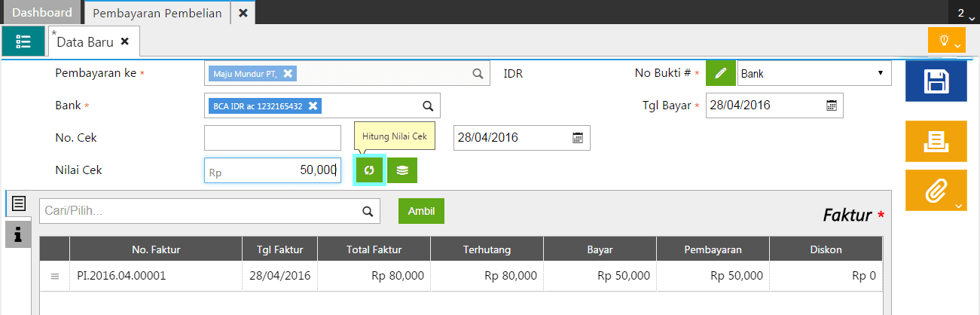
Task: Expand the Bank No Bukti dropdown
Action: pos(814,73)
